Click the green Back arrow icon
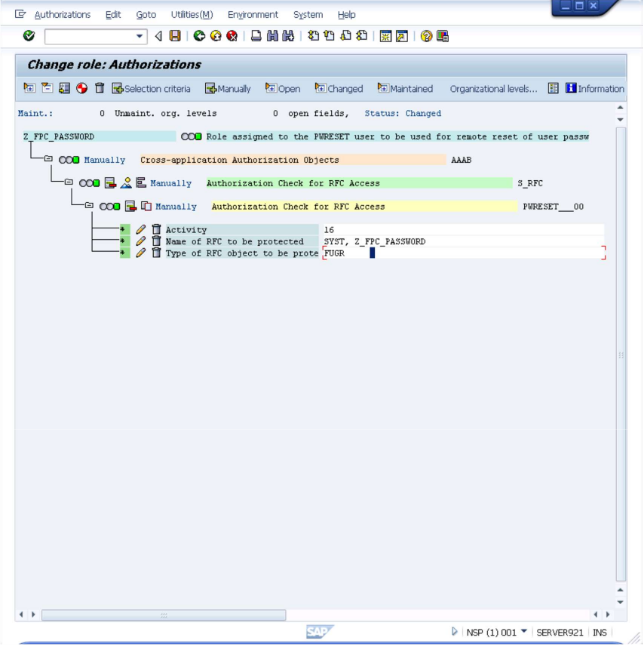The width and height of the screenshot is (643, 645). [x=199, y=36]
